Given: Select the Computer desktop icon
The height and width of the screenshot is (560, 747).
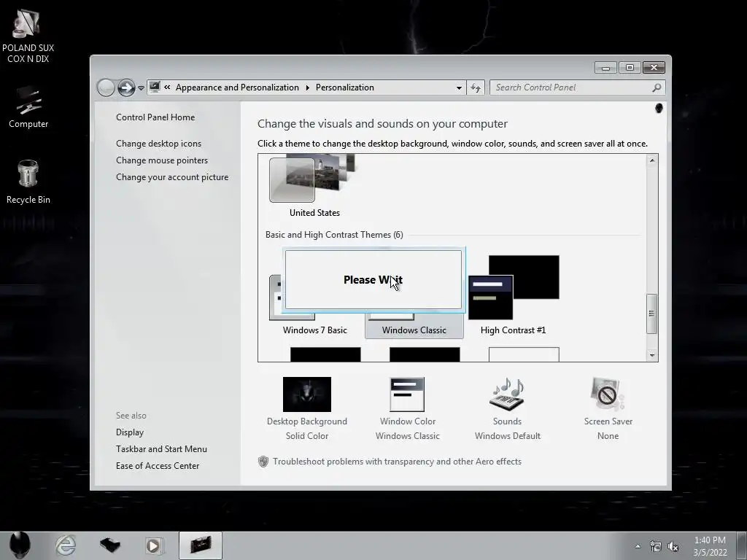Looking at the screenshot, I should [x=28, y=108].
